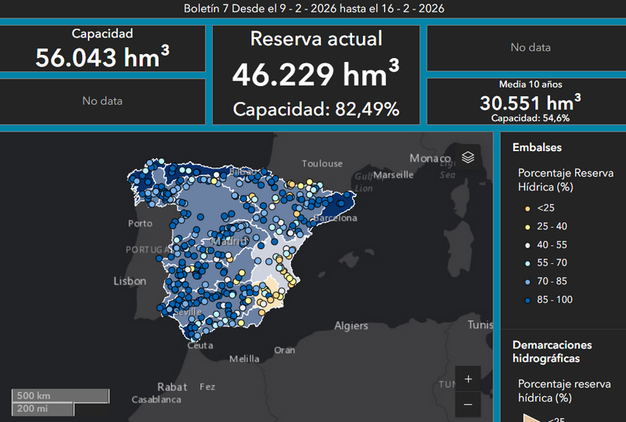
Task: Zoom out of the map
Action: pos(468,403)
